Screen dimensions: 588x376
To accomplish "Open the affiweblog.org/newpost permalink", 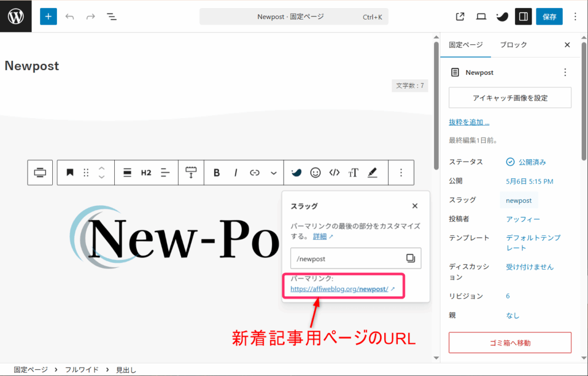I will pos(339,289).
